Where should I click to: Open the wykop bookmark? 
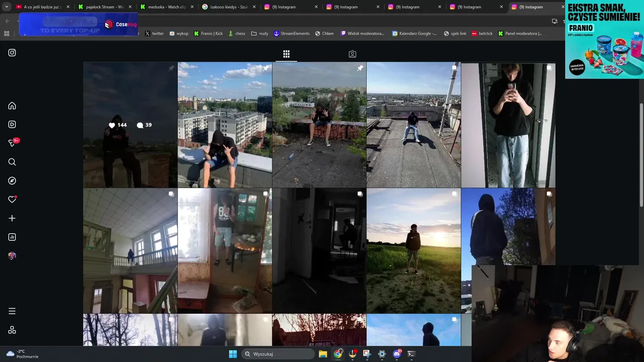(179, 34)
